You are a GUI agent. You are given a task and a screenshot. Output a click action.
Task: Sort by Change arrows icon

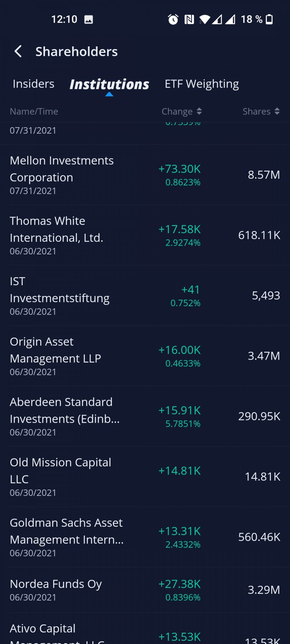click(x=199, y=111)
